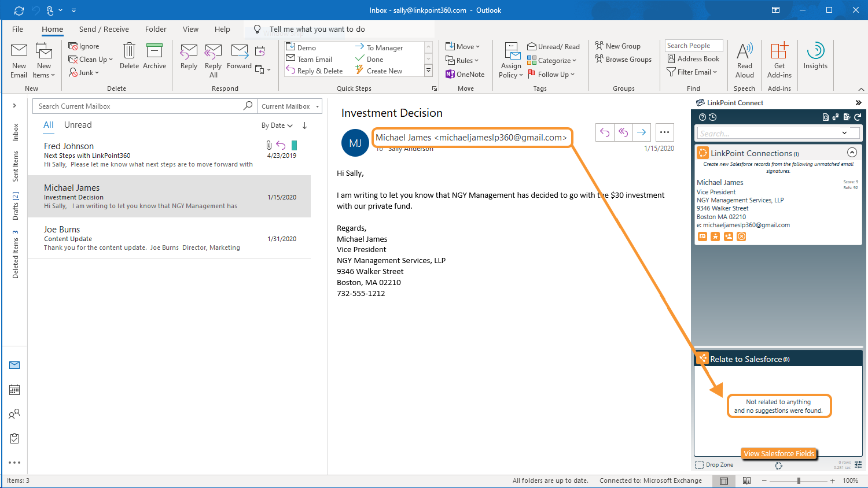The width and height of the screenshot is (868, 488).
Task: Open the Fred Johnson email
Action: (170, 155)
